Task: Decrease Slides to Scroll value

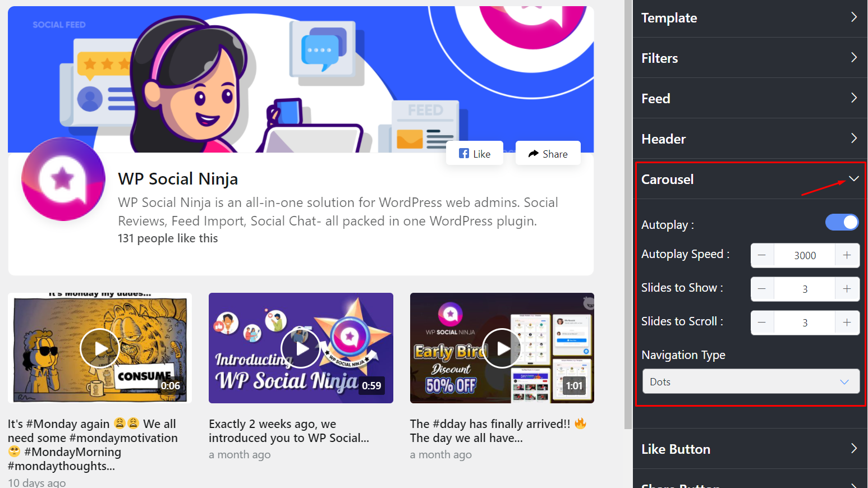Action: (762, 323)
